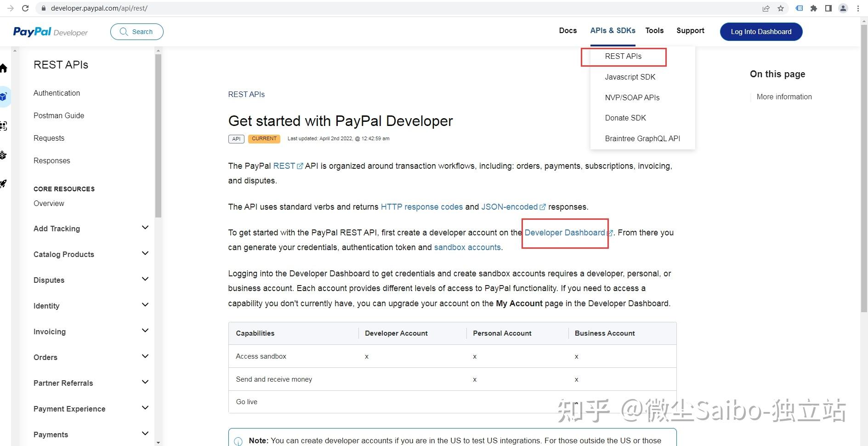Click the PayPal Developer logo
Screen dimensions: 868x446
(50, 32)
